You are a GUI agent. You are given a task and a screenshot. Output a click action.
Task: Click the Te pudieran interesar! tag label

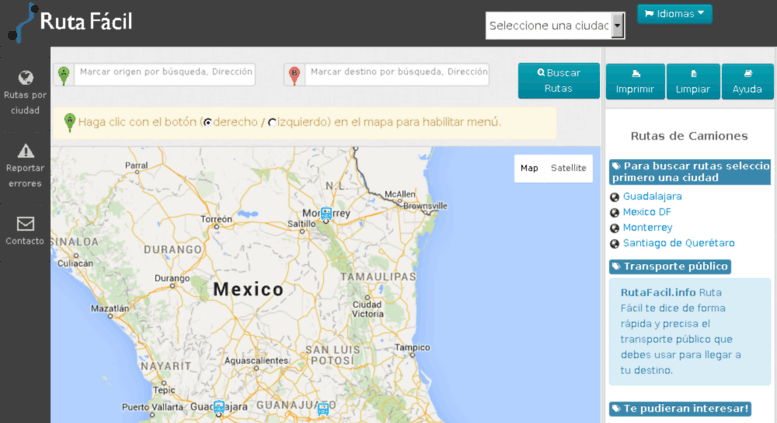point(680,409)
